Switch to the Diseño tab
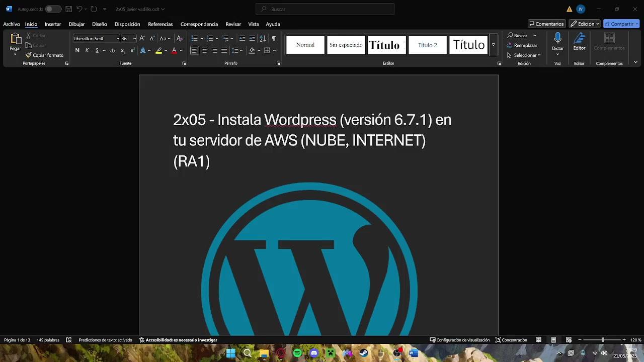This screenshot has height=362, width=644. [x=100, y=24]
